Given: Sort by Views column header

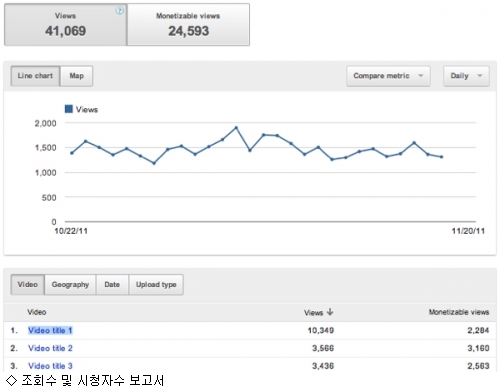Looking at the screenshot, I should click(x=318, y=312).
